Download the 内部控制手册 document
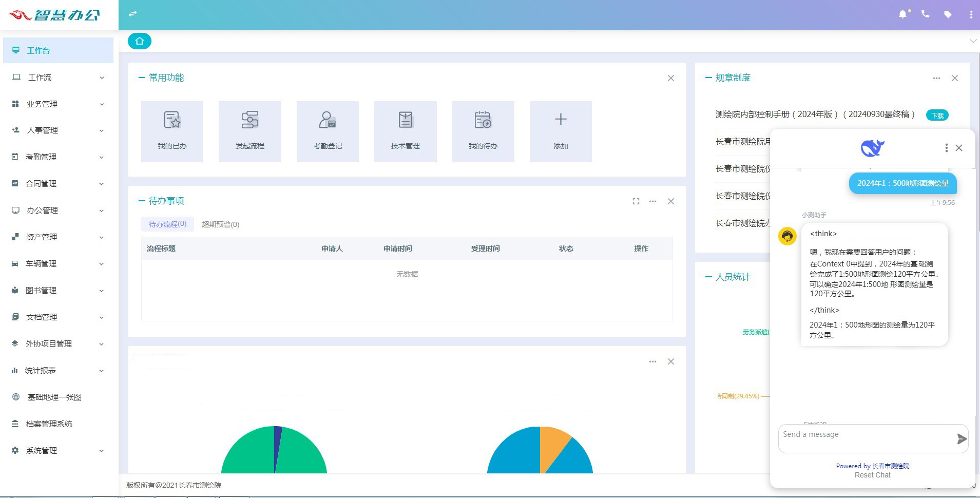Viewport: 980px width, 498px height. coord(937,115)
